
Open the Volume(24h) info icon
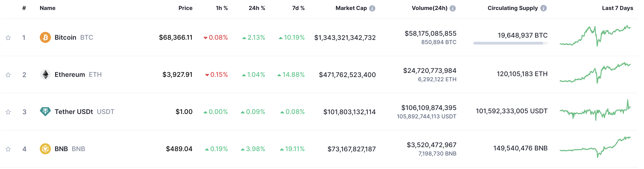[x=452, y=8]
